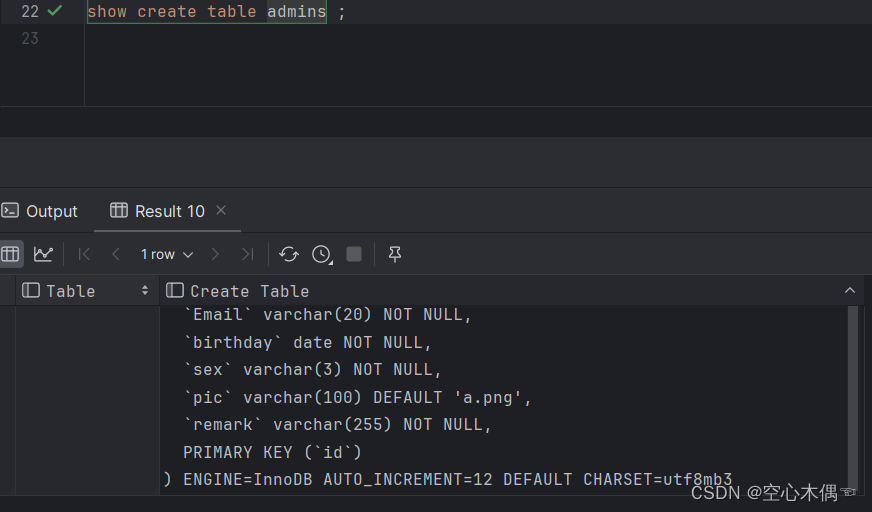Click the `remark` varchar(255) line
Screen dimensions: 872x512
(x=338, y=425)
